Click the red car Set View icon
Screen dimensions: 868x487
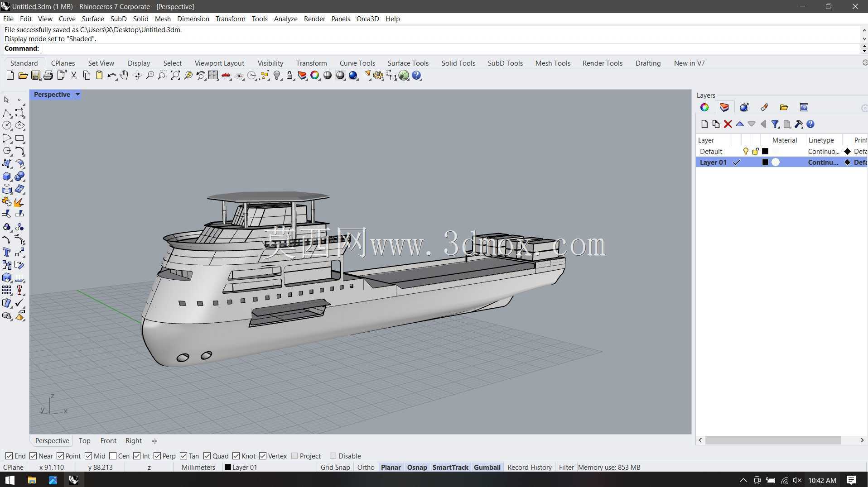click(226, 76)
